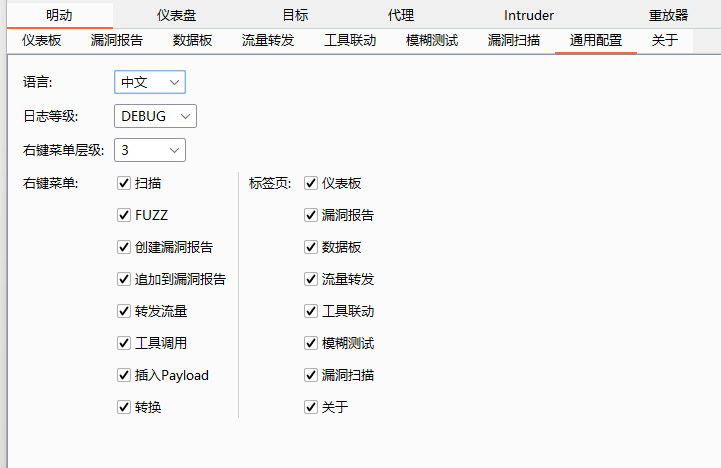Uncheck the 转换 checkbox
The height and width of the screenshot is (468, 721).
coord(124,407)
